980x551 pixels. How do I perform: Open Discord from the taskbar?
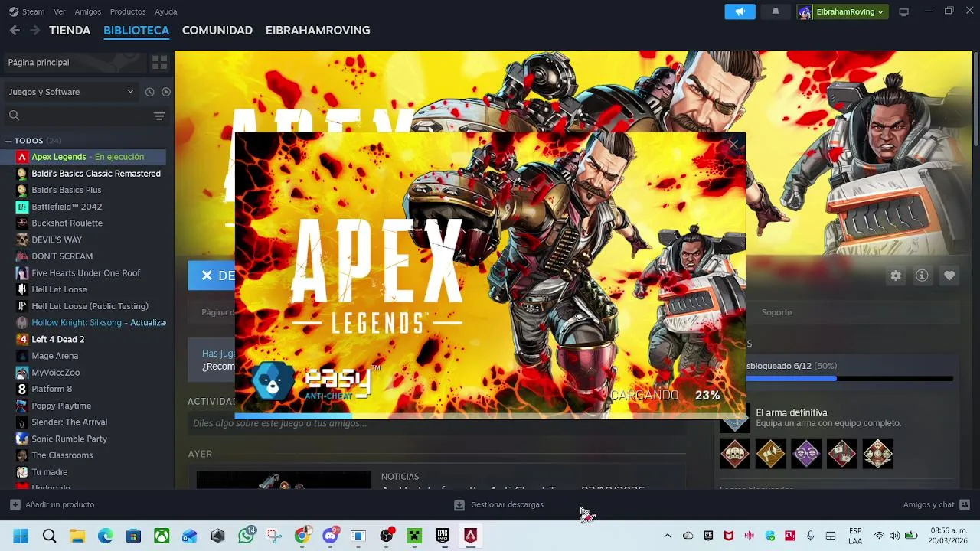331,536
